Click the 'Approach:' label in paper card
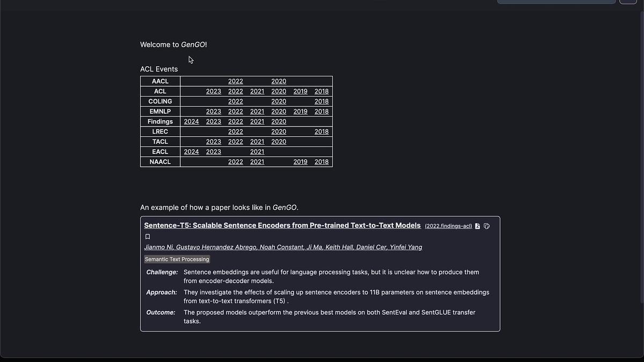The height and width of the screenshot is (362, 644). coord(162,292)
